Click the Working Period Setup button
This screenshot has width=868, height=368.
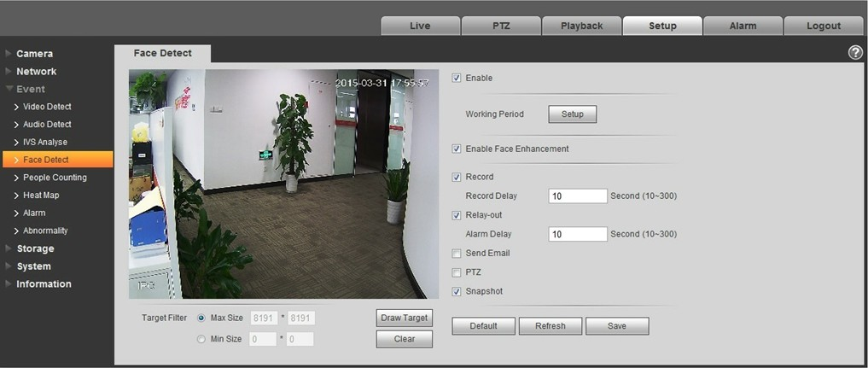[x=573, y=114]
